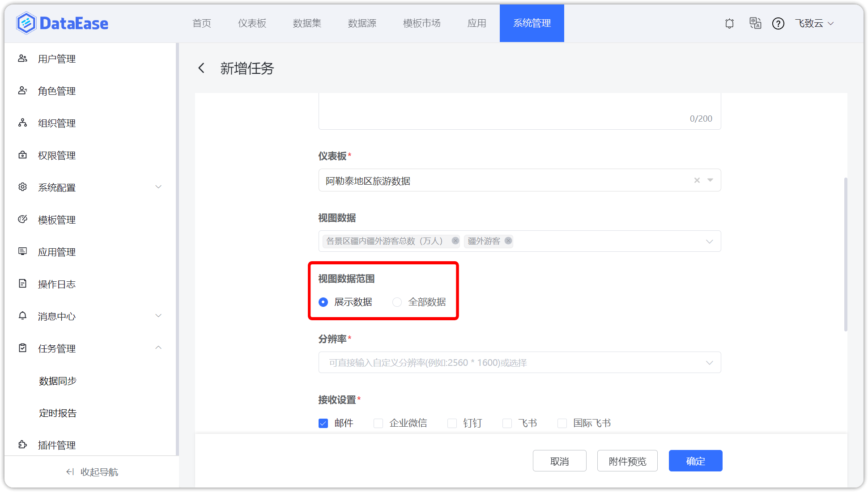The image size is (868, 492).
Task: Enable the 飞书 checkbox
Action: click(x=507, y=423)
